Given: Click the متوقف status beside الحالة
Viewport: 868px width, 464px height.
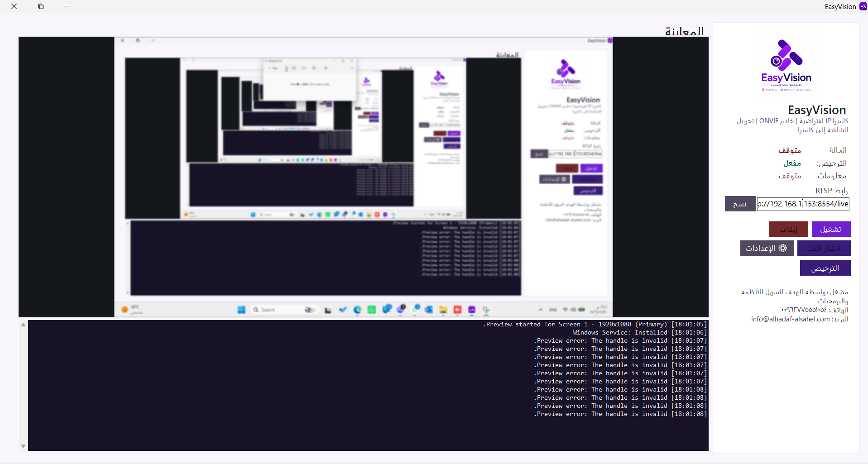Looking at the screenshot, I should click(x=790, y=150).
